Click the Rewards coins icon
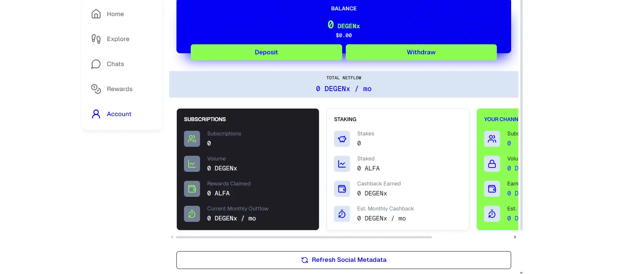Viewport: 644px width, 274px height. 96,89
